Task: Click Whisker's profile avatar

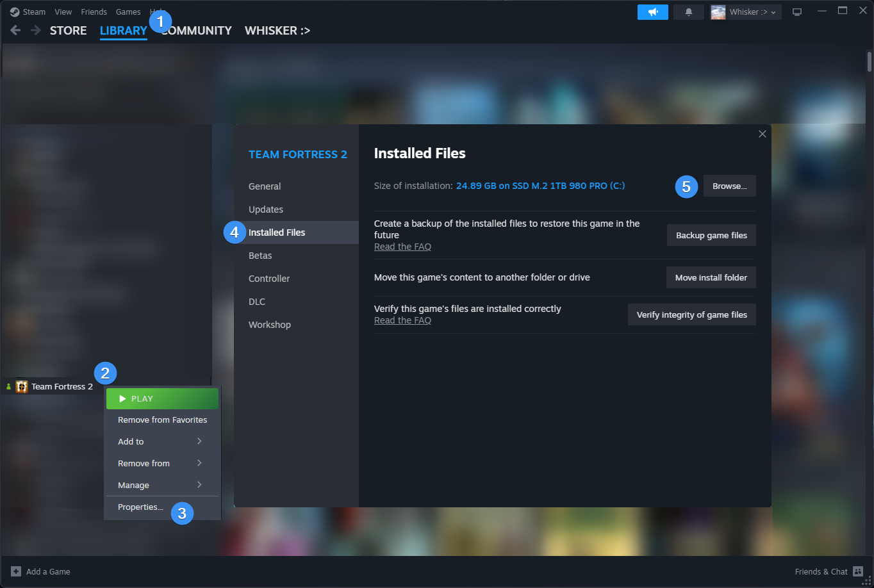Action: click(x=718, y=12)
